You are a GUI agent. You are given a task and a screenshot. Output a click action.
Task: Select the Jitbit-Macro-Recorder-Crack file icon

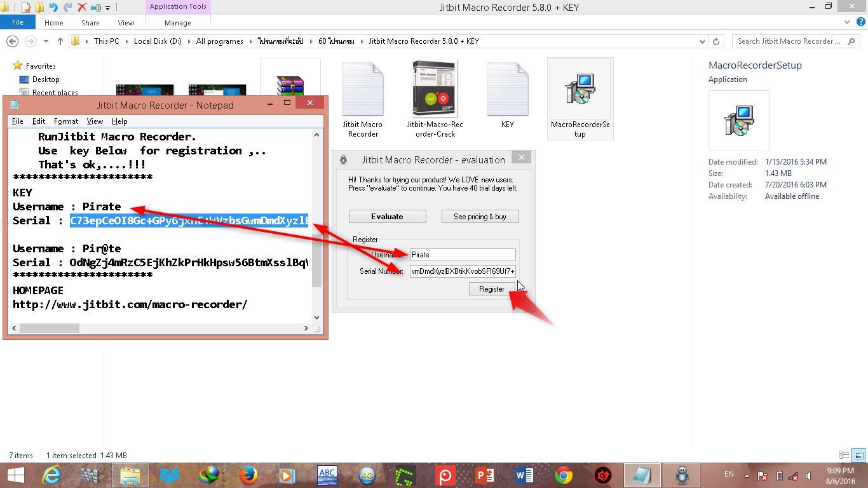(x=435, y=99)
